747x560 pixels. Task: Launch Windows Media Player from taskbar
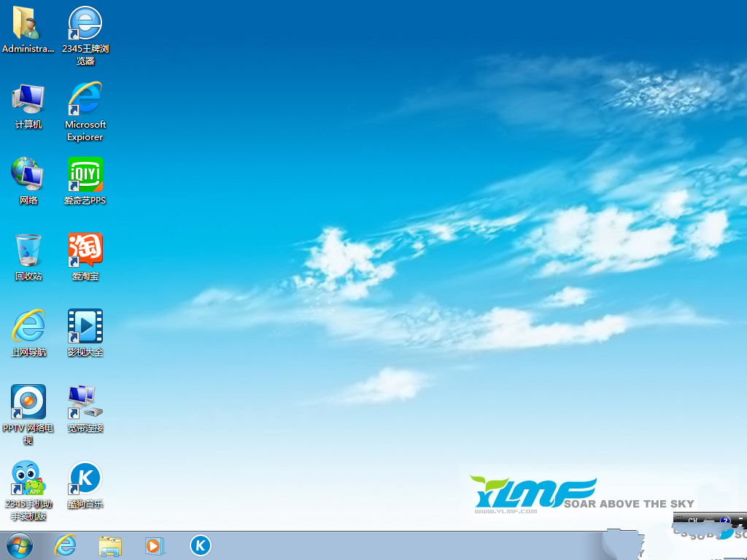click(x=155, y=545)
